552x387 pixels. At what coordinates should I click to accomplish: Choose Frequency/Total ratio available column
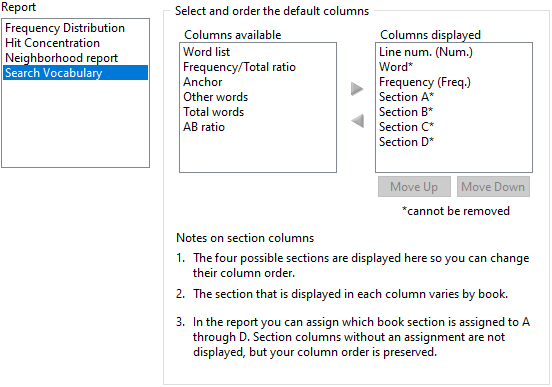pos(258,67)
